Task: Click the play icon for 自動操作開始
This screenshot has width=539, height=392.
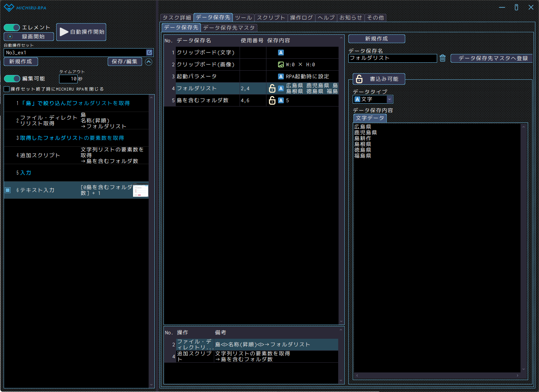Action: [64, 32]
